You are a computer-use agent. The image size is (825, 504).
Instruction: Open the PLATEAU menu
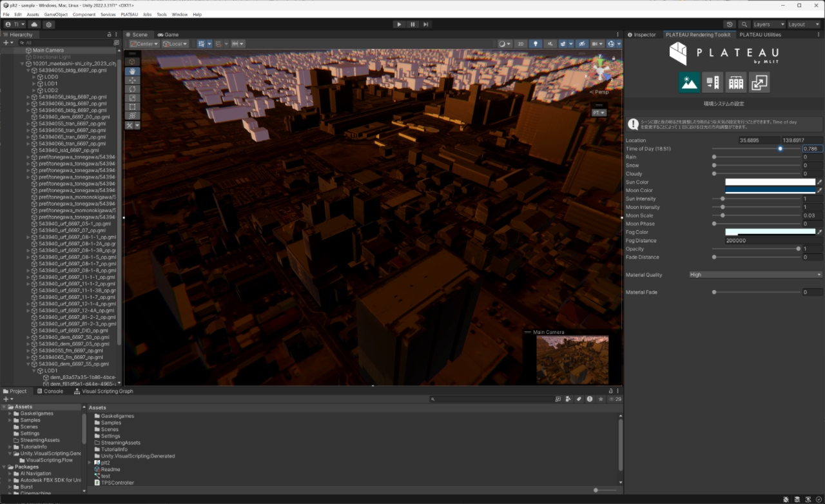tap(129, 14)
